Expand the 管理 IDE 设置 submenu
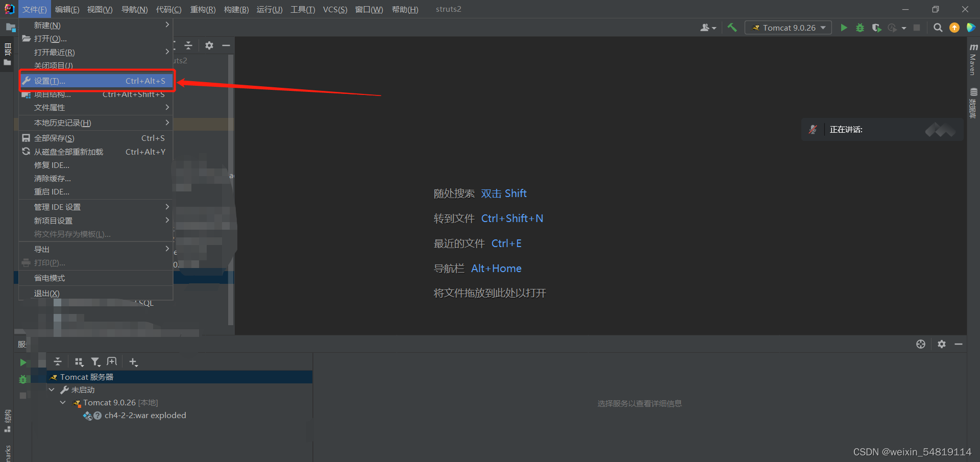The width and height of the screenshot is (980, 462). (x=96, y=207)
